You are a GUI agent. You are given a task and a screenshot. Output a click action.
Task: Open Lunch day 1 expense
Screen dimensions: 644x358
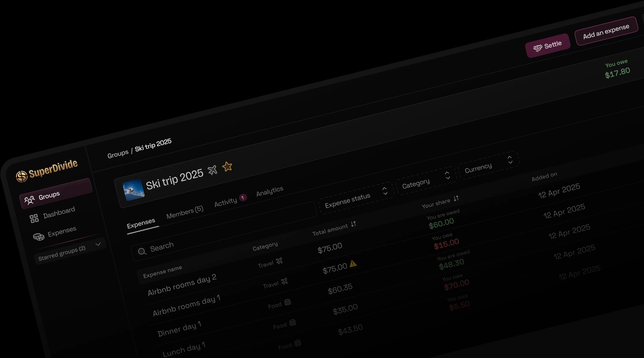(184, 349)
